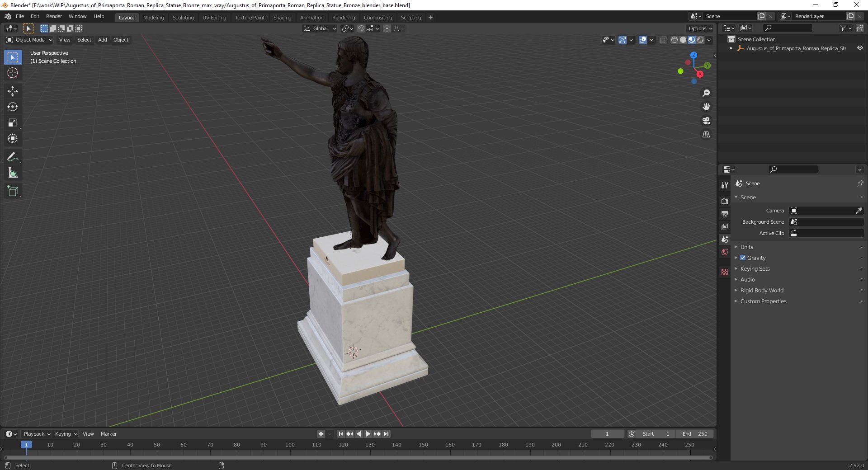The image size is (868, 470).
Task: Activate the 3D Cursor tool
Action: (x=13, y=73)
